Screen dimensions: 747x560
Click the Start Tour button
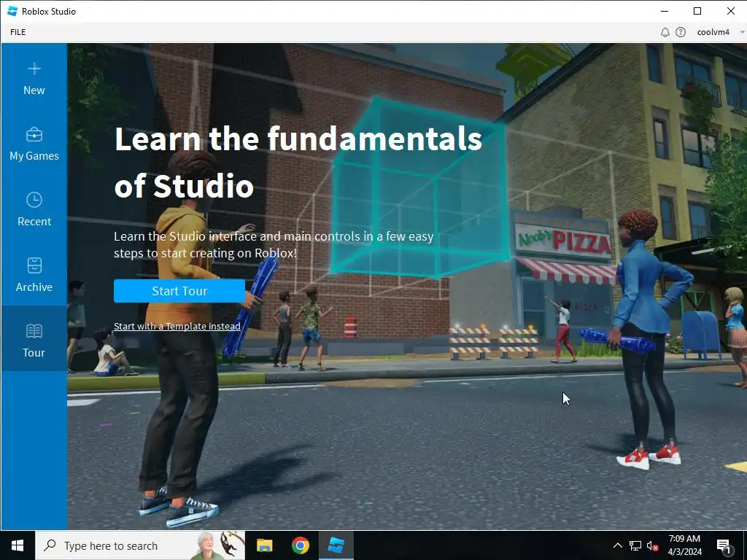click(x=179, y=291)
